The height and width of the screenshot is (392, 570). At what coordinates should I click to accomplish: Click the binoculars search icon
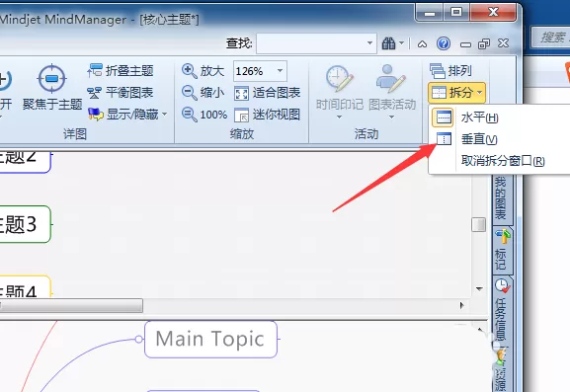388,43
